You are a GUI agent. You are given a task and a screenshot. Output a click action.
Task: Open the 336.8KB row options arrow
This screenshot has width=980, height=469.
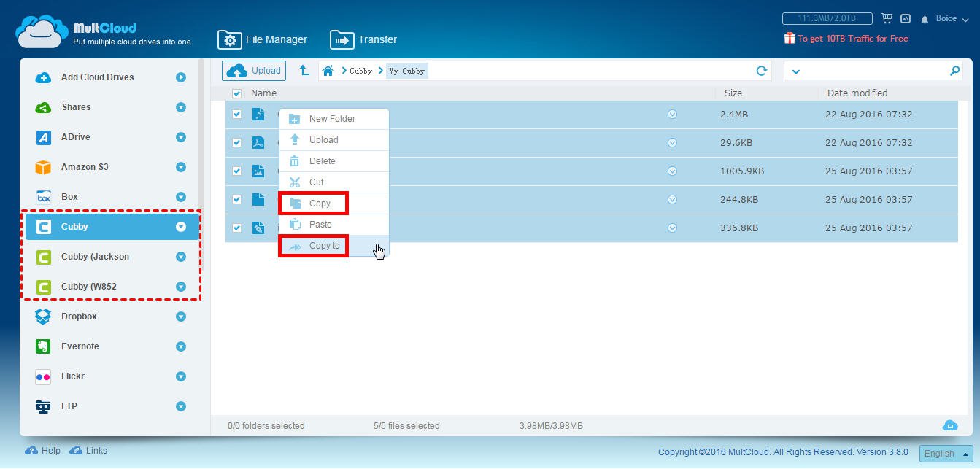click(673, 228)
